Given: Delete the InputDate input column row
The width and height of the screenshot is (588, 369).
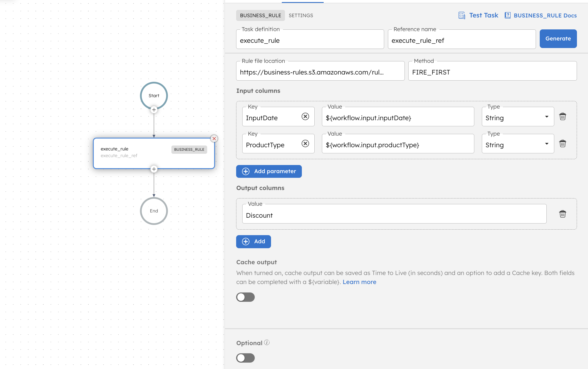Looking at the screenshot, I should 562,116.
